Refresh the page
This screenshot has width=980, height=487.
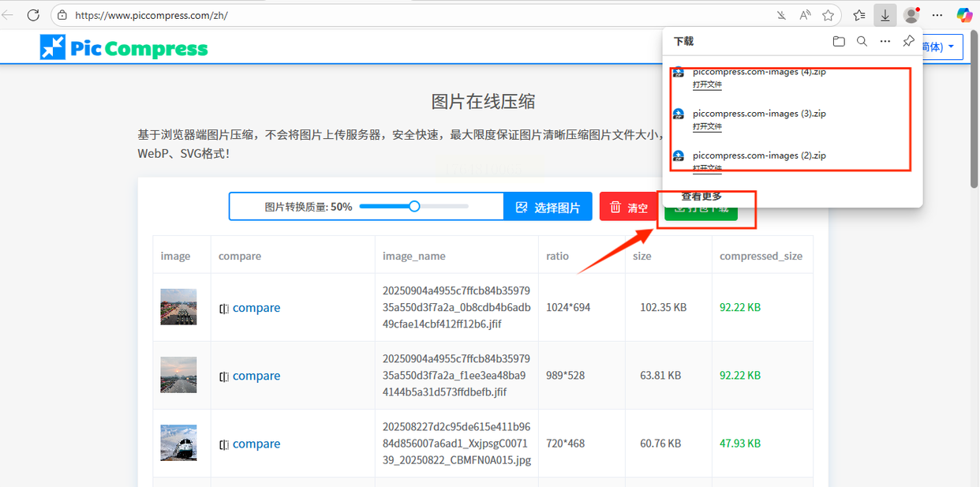coord(33,15)
